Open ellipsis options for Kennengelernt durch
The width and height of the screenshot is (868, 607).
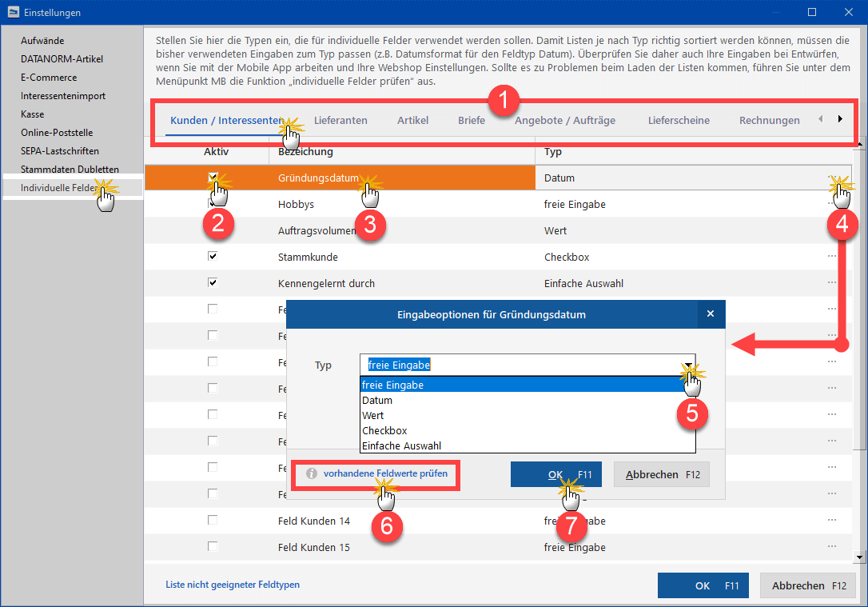pyautogui.click(x=832, y=282)
